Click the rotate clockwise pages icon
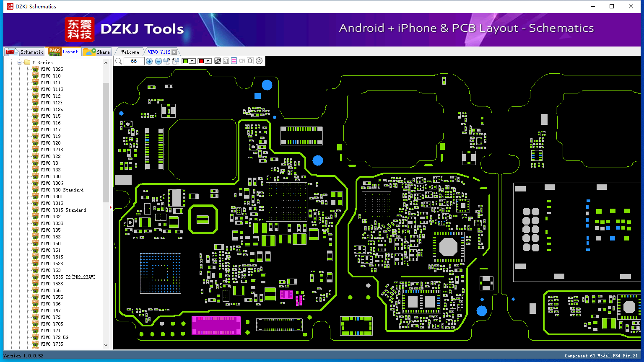Viewport: 644px width, 362px height. [x=167, y=61]
